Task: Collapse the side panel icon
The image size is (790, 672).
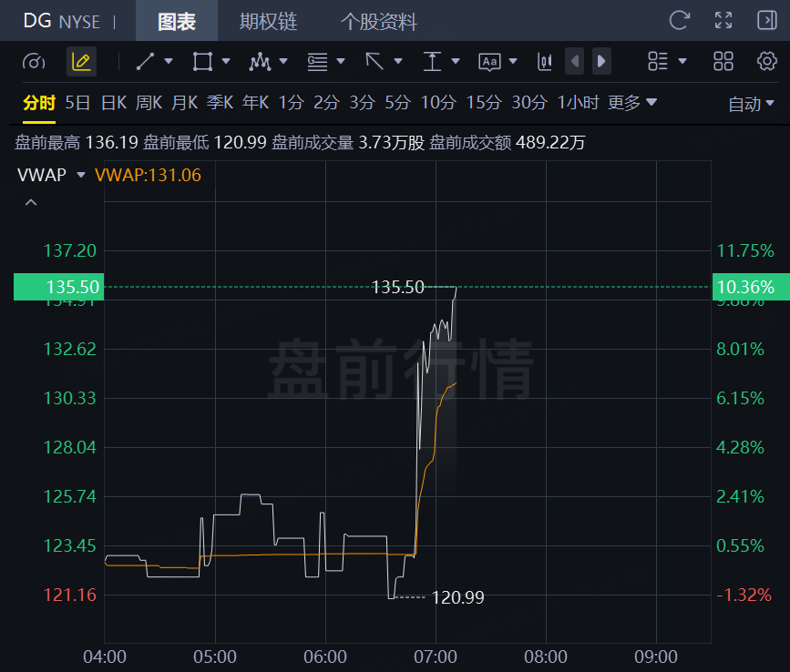Action: click(767, 21)
